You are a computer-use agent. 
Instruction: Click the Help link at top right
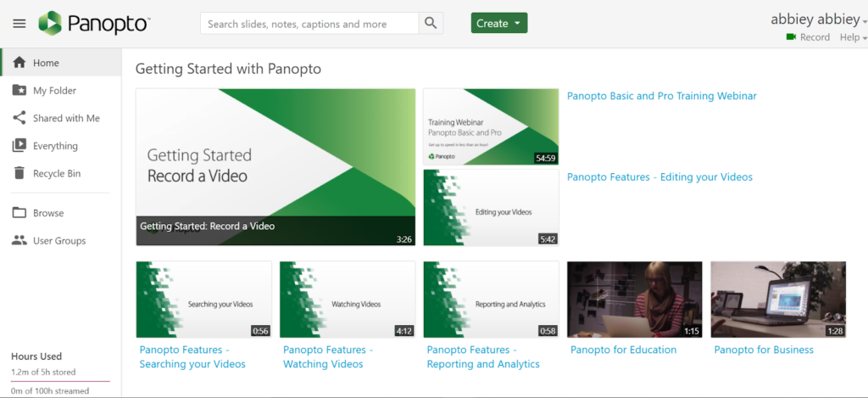[x=849, y=37]
